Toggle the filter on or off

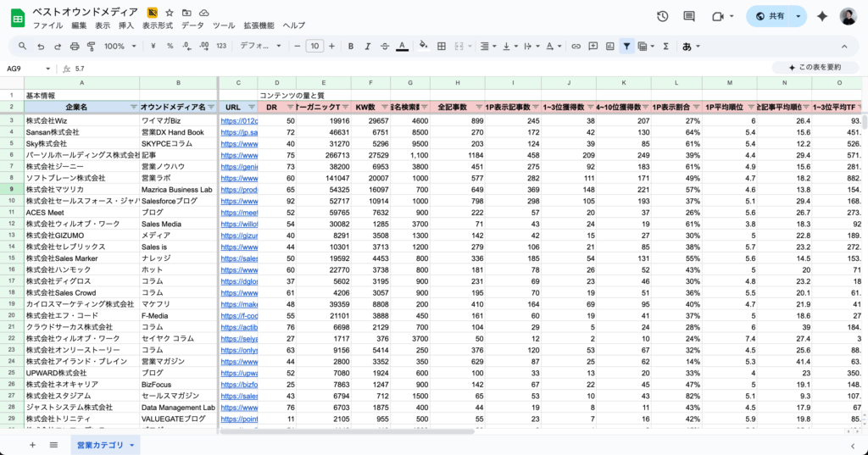pyautogui.click(x=626, y=47)
